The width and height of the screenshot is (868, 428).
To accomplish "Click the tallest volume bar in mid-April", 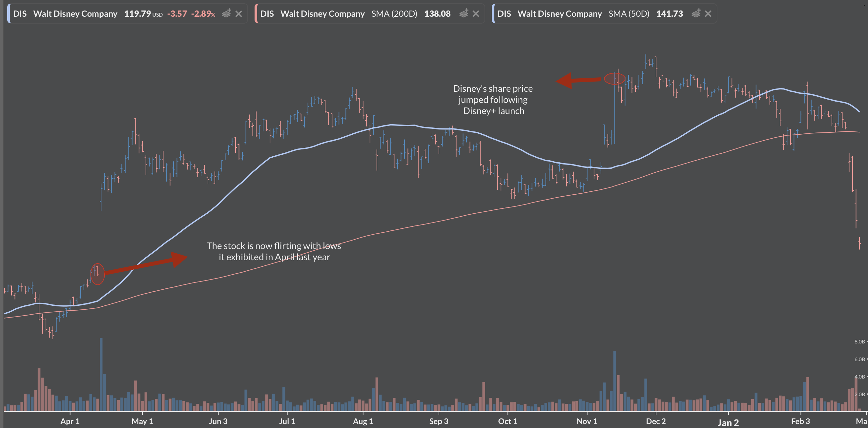I will pos(101,374).
